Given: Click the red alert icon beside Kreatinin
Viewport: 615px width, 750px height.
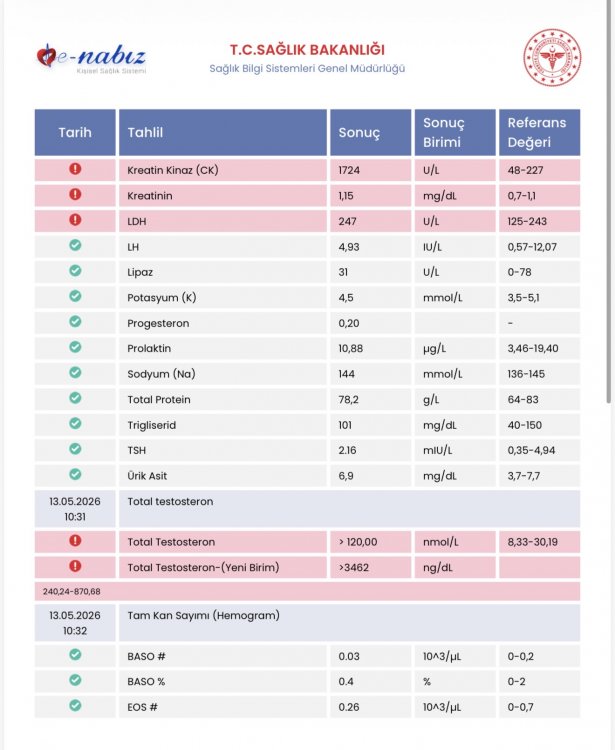Looking at the screenshot, I should (x=75, y=194).
